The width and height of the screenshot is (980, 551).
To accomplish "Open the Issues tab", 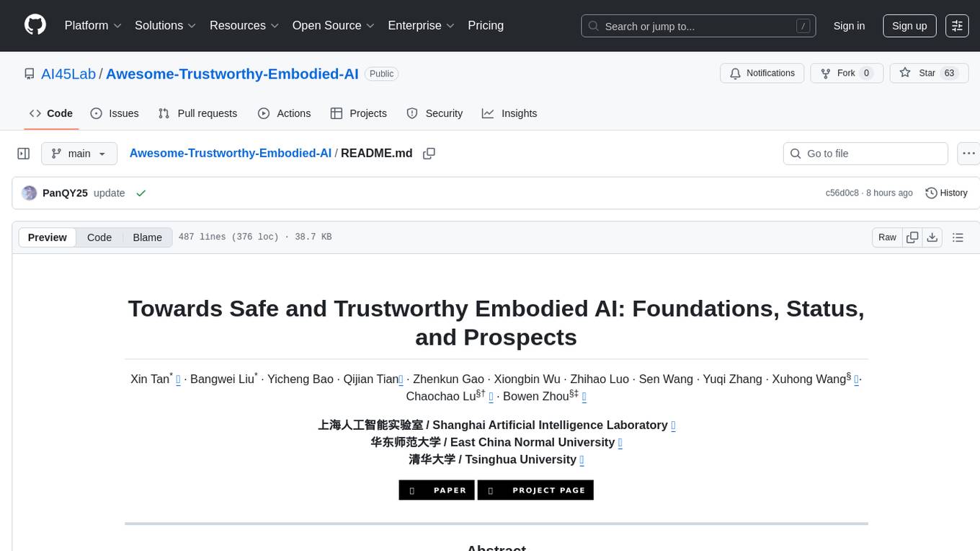I will click(115, 113).
